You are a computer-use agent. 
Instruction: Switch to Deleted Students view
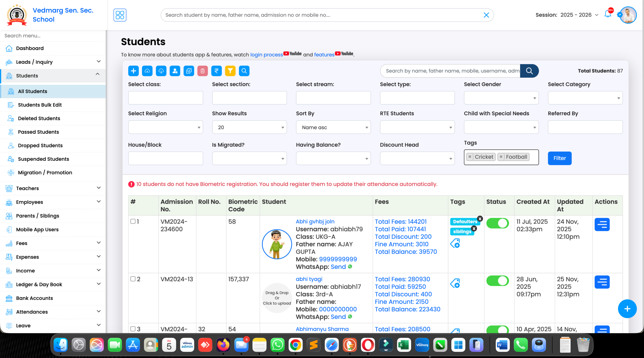(39, 118)
